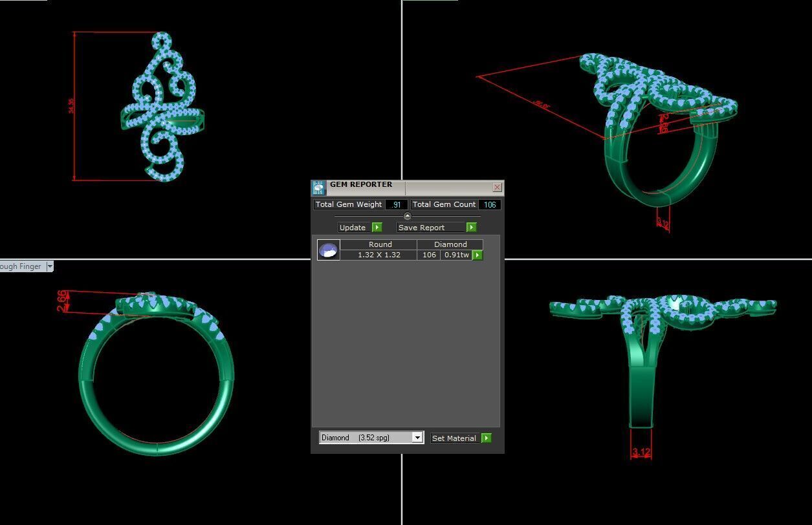Open the viewport label dropdown arrow
Viewport: 812px width, 525px height.
50,266
